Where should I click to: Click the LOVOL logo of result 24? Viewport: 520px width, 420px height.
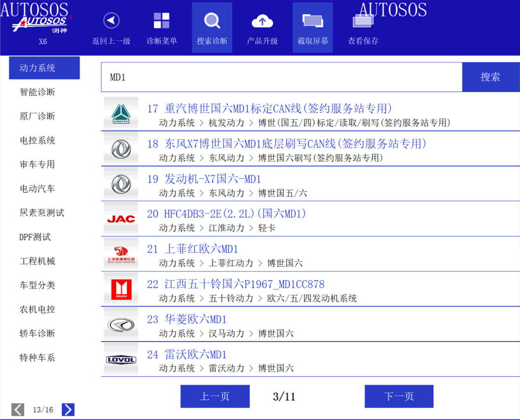(x=121, y=360)
